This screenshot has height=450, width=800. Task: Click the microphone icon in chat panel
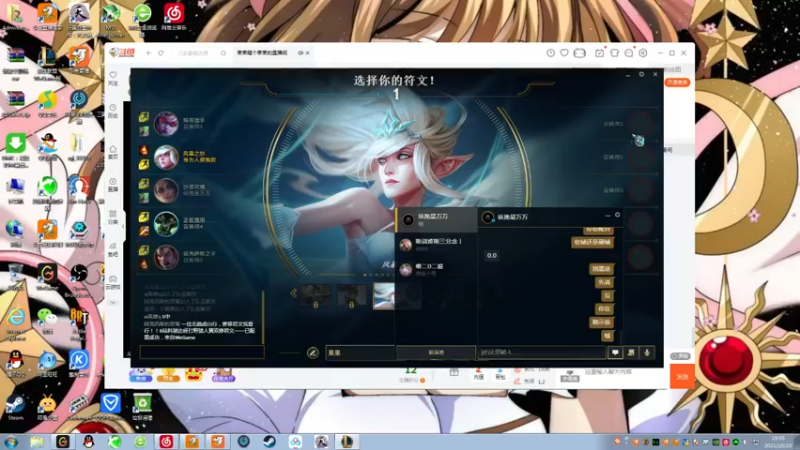coord(647,353)
